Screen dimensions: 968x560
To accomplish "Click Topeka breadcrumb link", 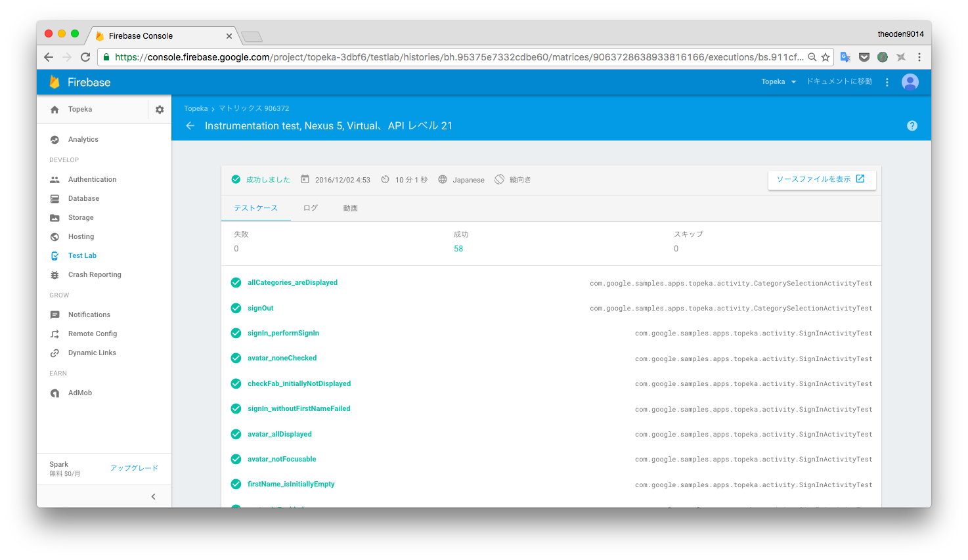I will coord(196,109).
